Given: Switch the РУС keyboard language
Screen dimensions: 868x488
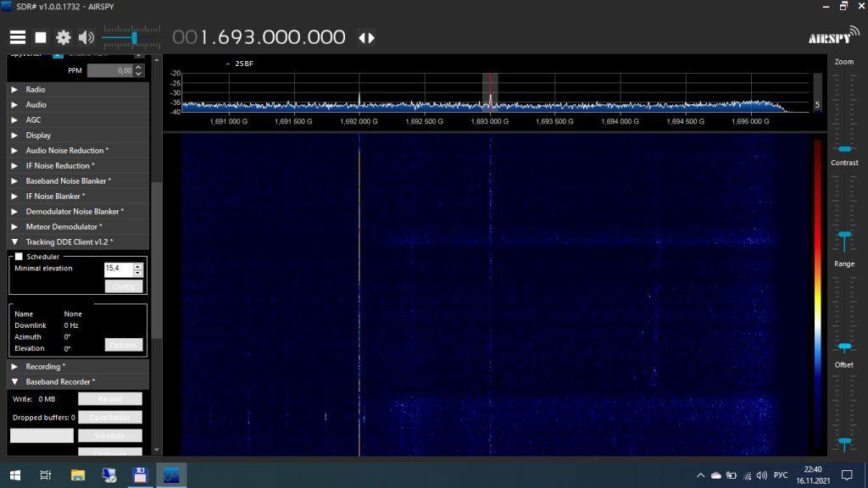Looking at the screenshot, I should tap(781, 475).
